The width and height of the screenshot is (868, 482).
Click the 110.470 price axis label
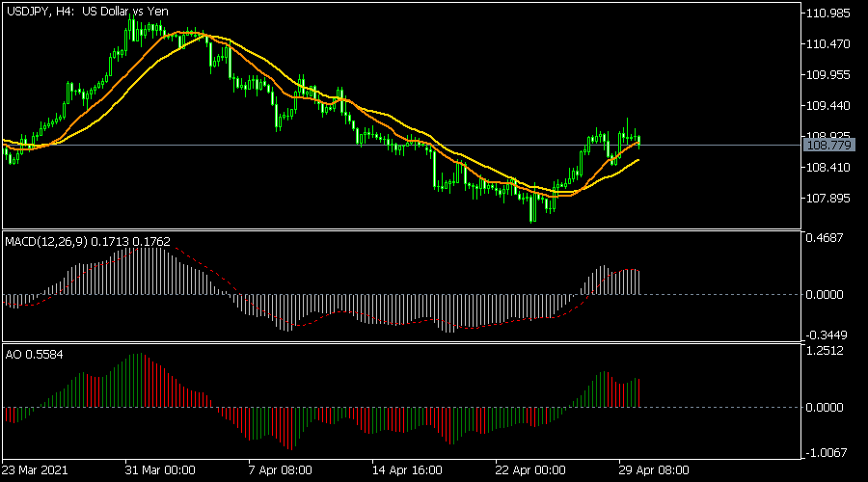tap(831, 44)
